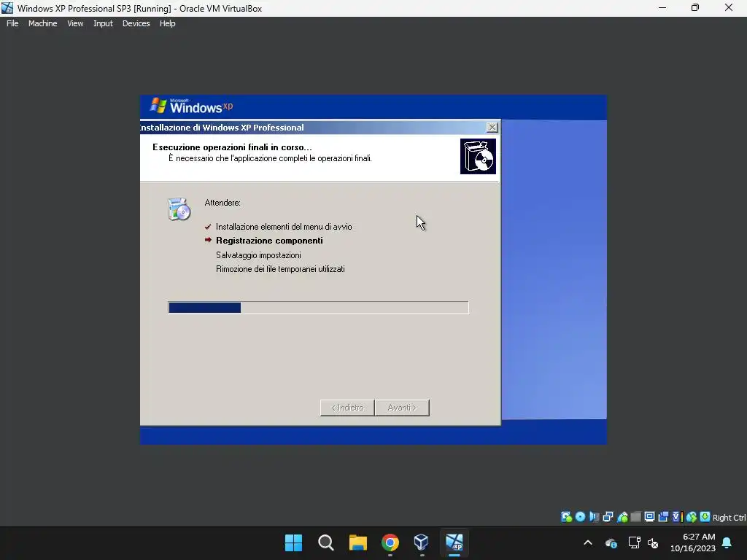Click the keyboard capture green arrow icon
Viewport: 747px width, 560px height.
(x=705, y=517)
